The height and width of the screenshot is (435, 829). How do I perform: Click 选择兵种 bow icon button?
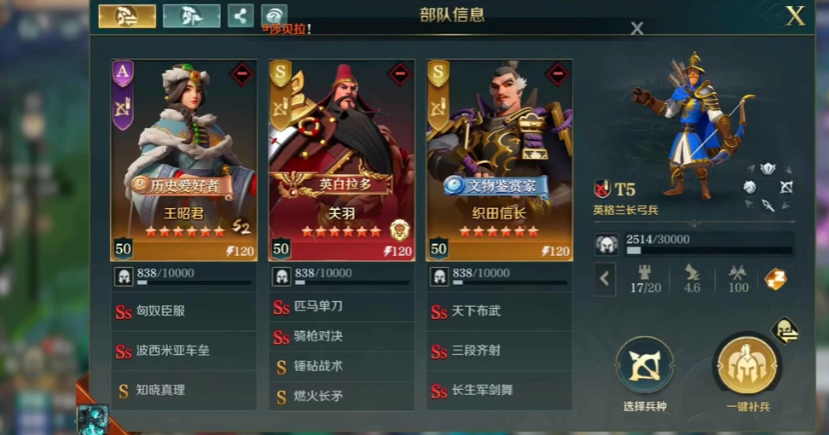coord(644,365)
